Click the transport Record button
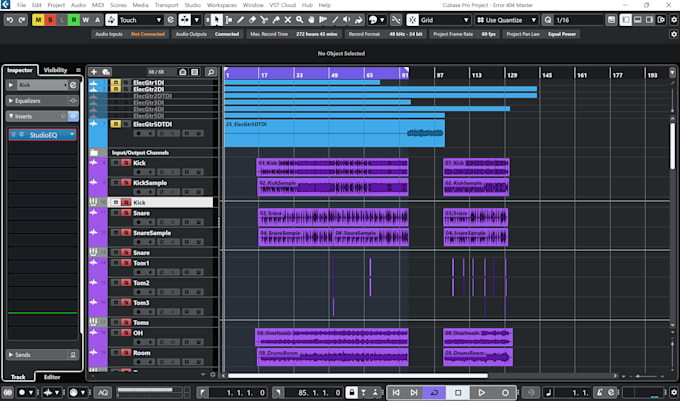680x401 pixels. point(505,393)
